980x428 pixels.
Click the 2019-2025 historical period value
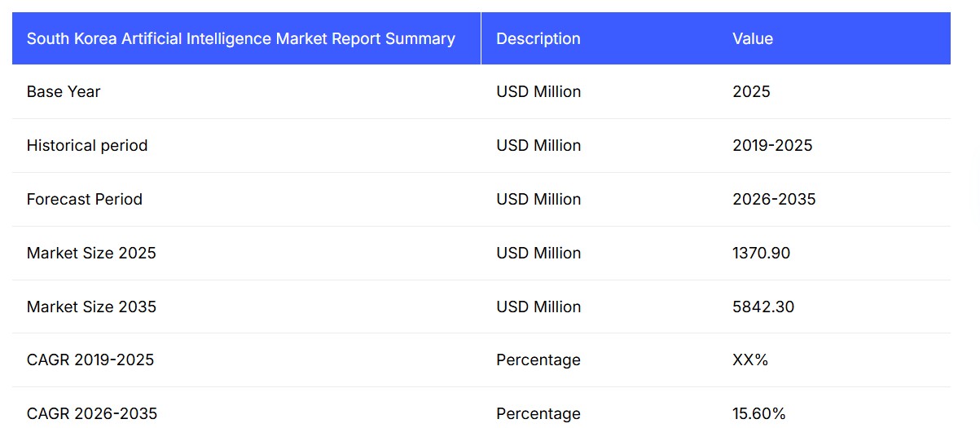(x=772, y=145)
